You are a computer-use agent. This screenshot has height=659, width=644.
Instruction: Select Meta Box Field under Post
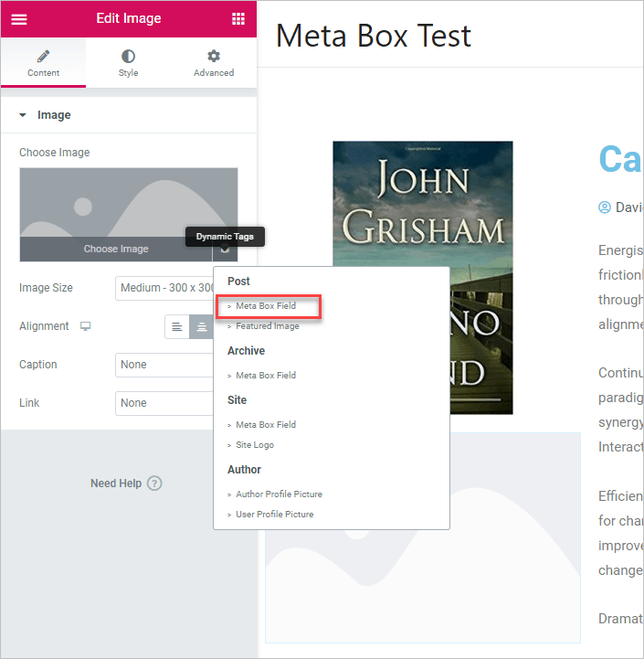pos(266,306)
